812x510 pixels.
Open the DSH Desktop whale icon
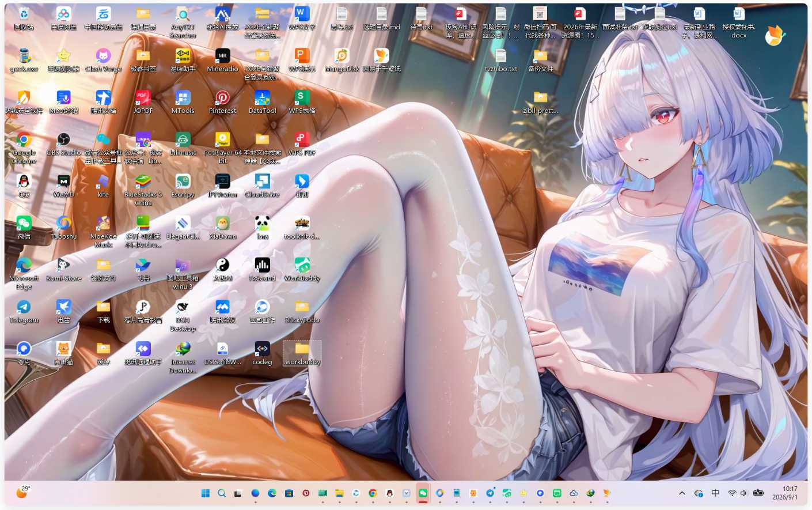[x=183, y=316]
